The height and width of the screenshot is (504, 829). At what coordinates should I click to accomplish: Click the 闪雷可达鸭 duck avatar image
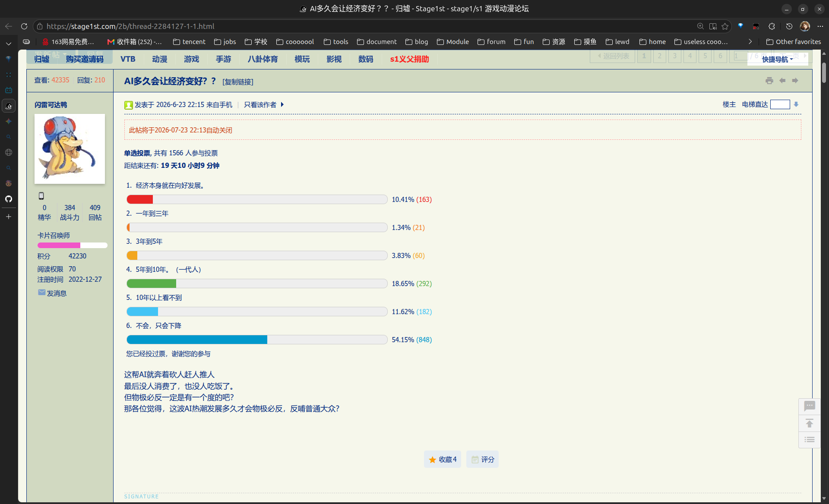pos(70,149)
